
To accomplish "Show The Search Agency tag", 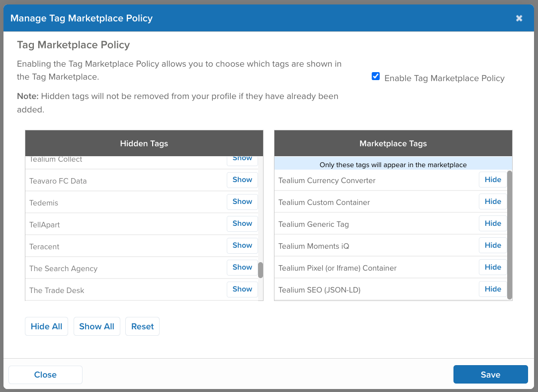I will pyautogui.click(x=242, y=267).
